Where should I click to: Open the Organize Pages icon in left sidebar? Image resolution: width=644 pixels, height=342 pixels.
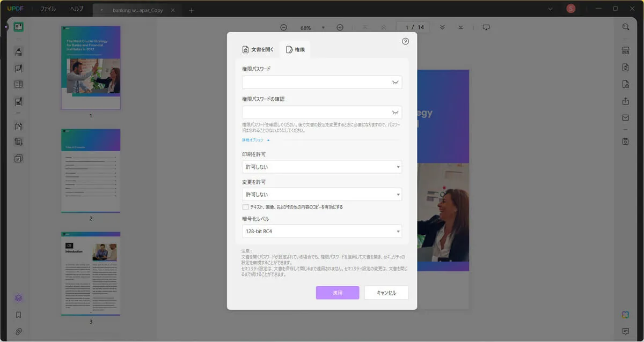(18, 126)
